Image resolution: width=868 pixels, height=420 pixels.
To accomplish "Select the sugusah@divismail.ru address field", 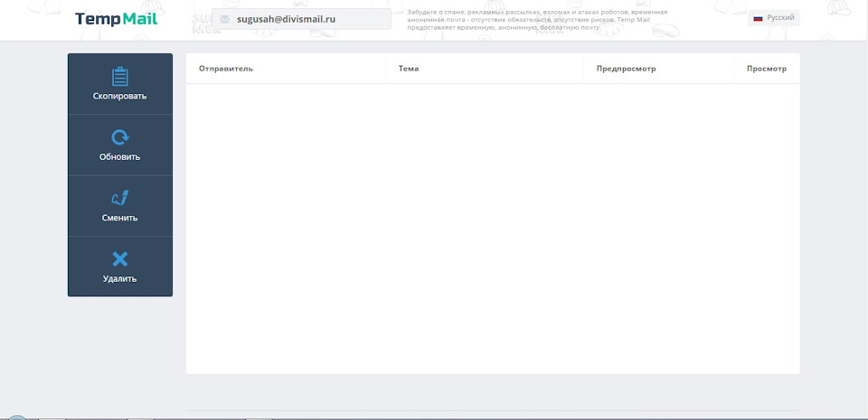I will (302, 19).
